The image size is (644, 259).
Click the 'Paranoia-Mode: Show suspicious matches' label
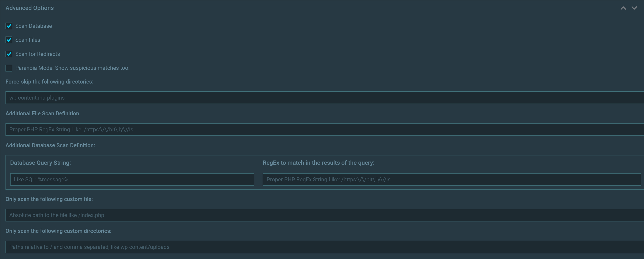pyautogui.click(x=72, y=68)
